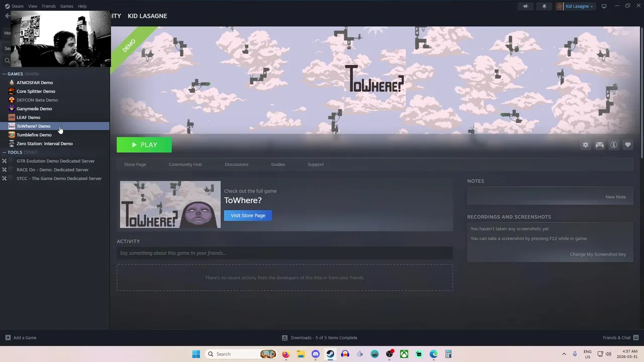Open the Help menu
Viewport: 644px width, 362px height.
pos(82,6)
